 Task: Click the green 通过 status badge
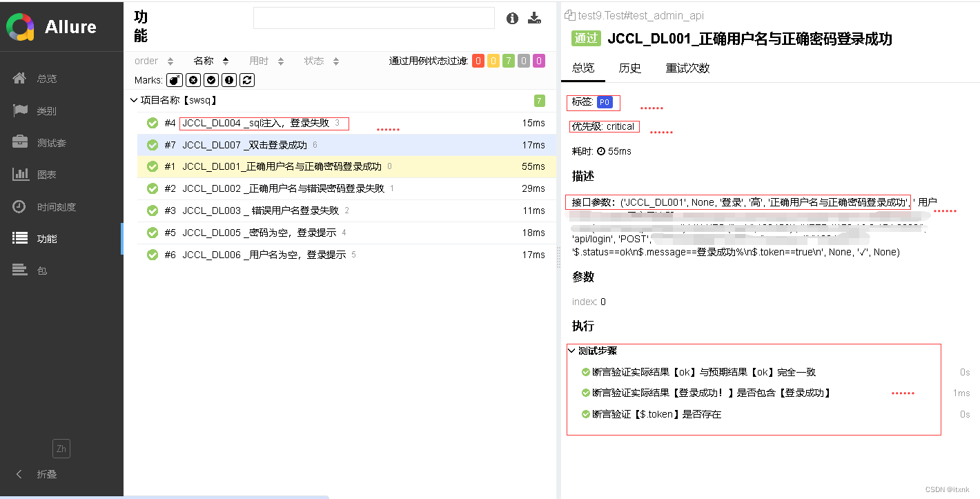[x=586, y=39]
